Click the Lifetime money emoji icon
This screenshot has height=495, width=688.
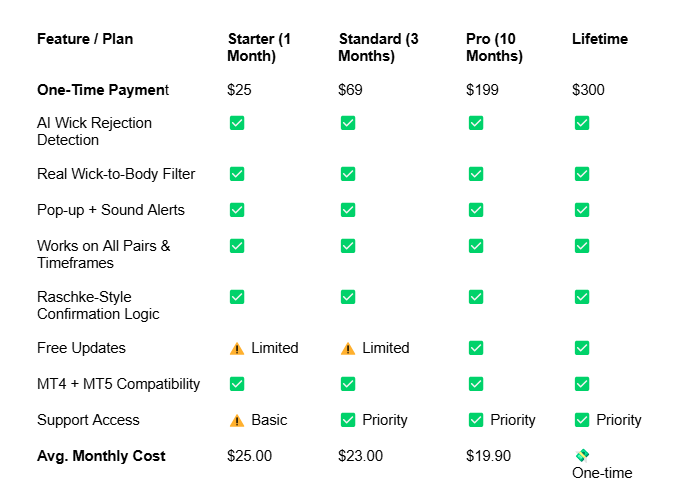pos(582,456)
